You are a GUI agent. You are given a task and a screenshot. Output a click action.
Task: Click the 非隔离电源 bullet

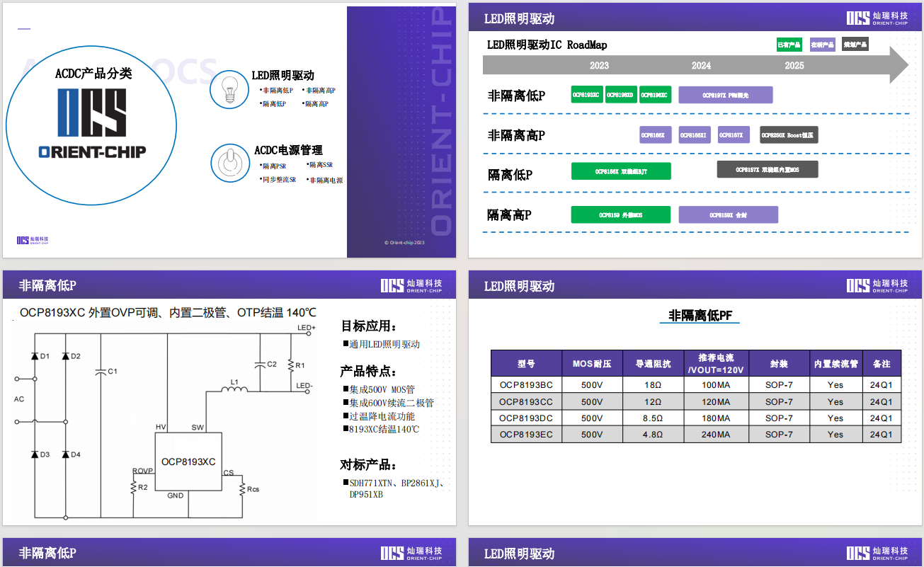click(x=325, y=181)
